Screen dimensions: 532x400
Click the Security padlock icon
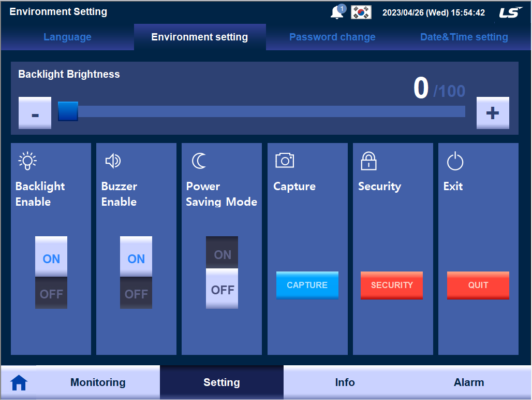point(368,161)
